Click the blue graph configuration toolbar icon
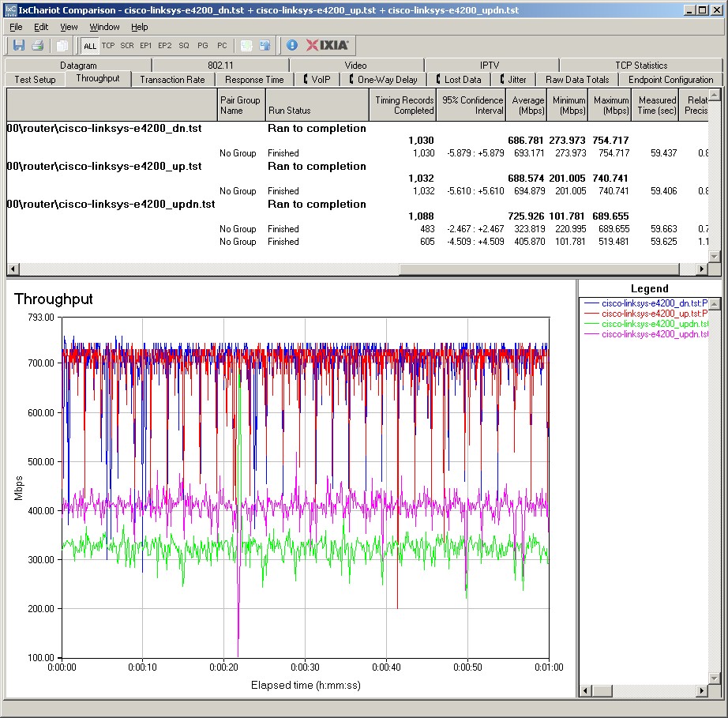Viewport: 728px width, 718px height. click(265, 45)
